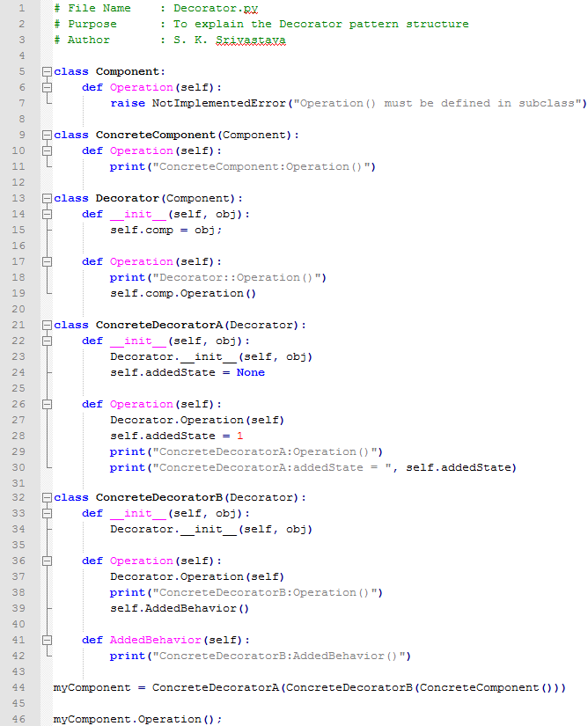Collapse the class ConcreteDecoratorA fold marker
The width and height of the screenshot is (588, 726).
click(47, 326)
